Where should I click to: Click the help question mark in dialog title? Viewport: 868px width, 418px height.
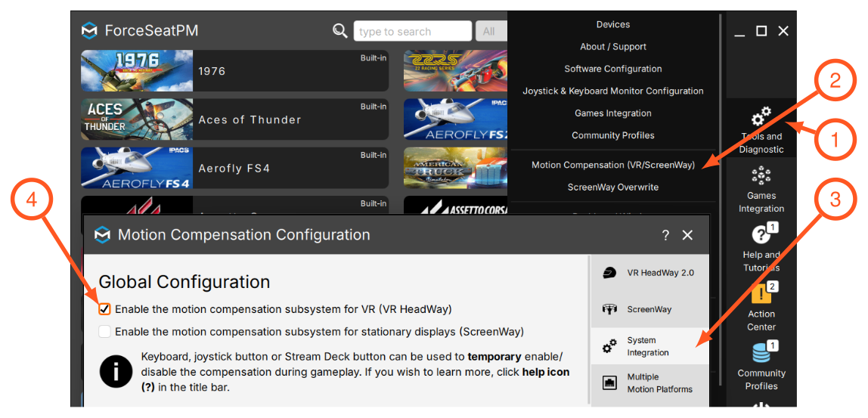click(665, 235)
